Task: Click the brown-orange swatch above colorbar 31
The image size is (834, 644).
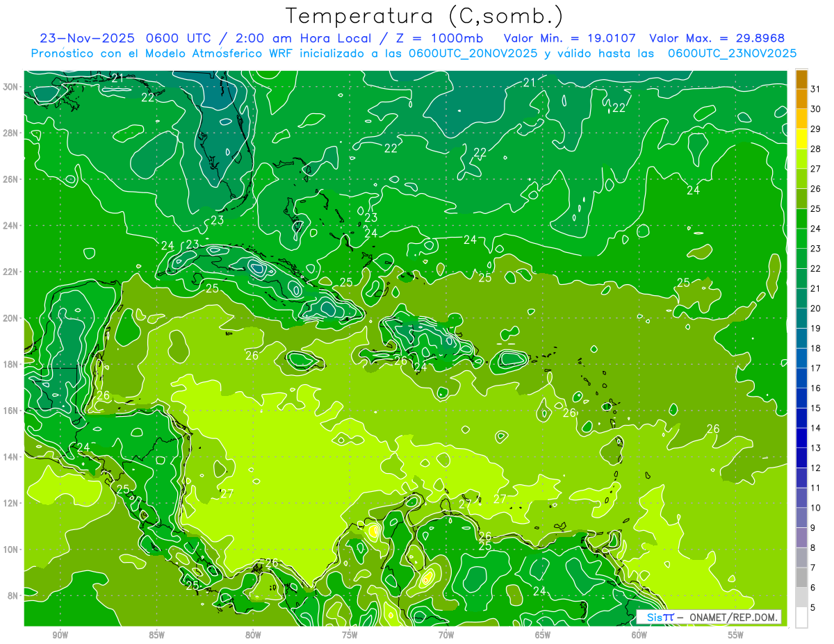Action: (x=801, y=79)
